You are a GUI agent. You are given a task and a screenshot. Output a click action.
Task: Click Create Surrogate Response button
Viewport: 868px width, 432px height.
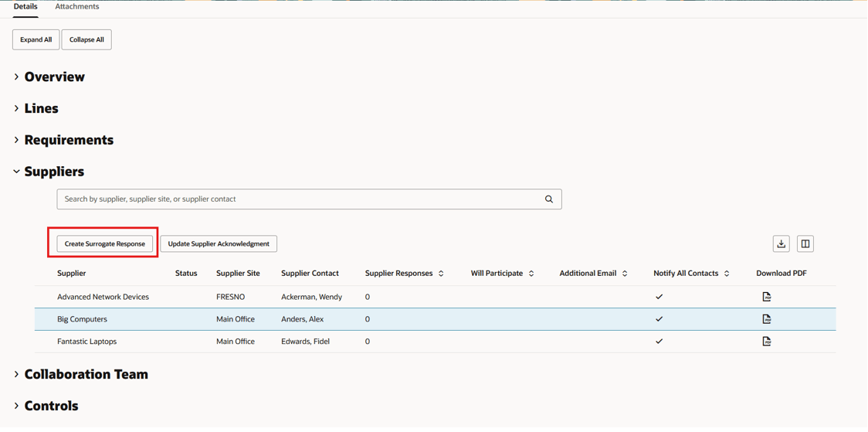104,243
